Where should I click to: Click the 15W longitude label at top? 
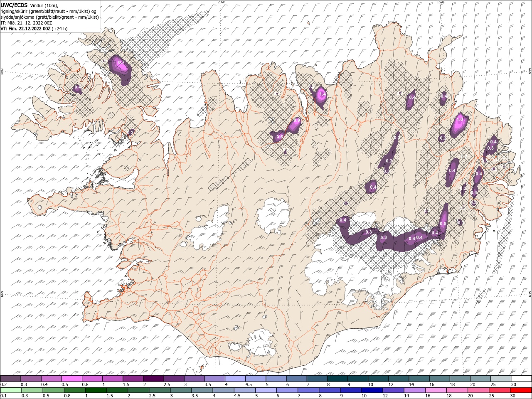coord(440,2)
